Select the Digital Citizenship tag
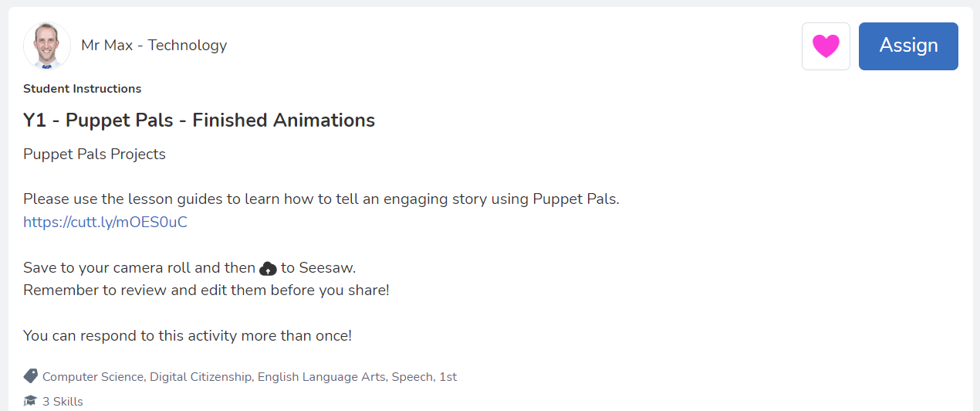This screenshot has height=411, width=980. pyautogui.click(x=201, y=377)
